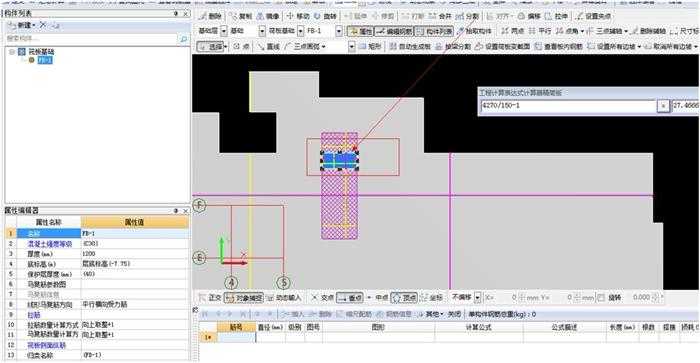Click the expression input 4270/150-1
The height and width of the screenshot is (363, 700).
click(568, 106)
